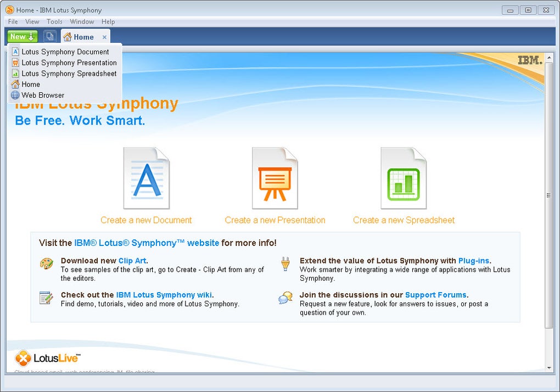This screenshot has height=392, width=560.
Task: Choose Lotus Symphony Presentation from the New menu
Action: tap(69, 63)
